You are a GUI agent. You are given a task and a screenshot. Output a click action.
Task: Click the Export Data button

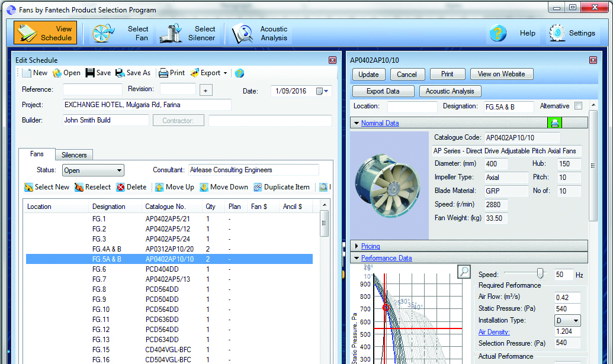383,91
